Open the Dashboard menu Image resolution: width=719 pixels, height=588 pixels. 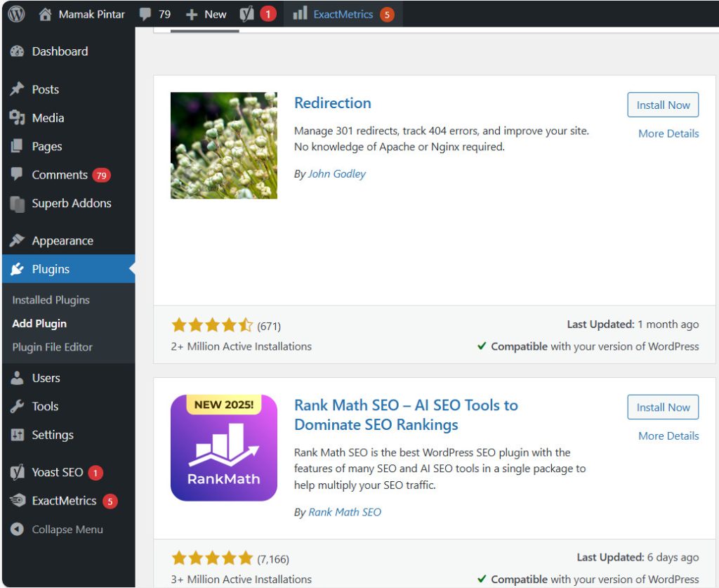(x=60, y=51)
